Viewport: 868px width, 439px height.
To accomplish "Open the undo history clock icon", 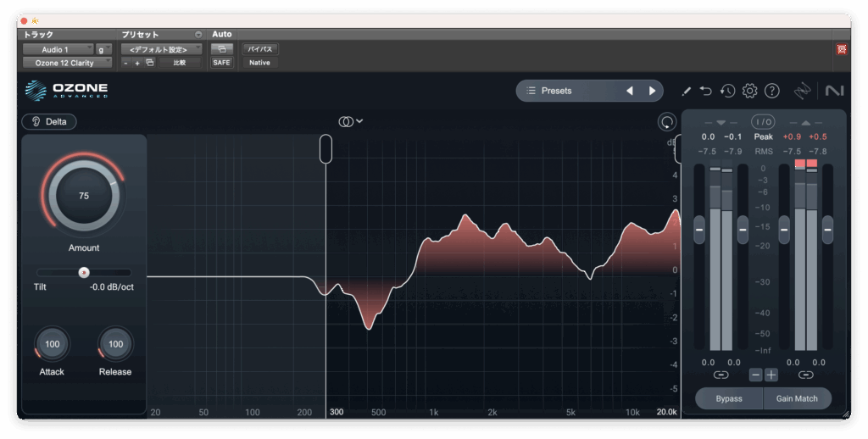I will point(727,91).
